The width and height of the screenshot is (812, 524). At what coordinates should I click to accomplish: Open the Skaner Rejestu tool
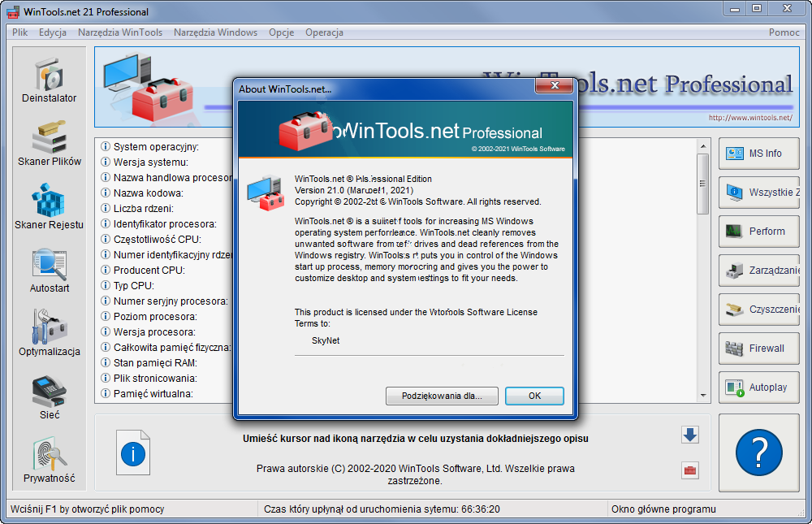[x=50, y=206]
